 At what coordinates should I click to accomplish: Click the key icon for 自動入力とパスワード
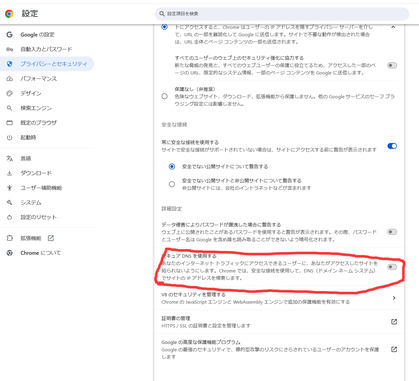(9, 49)
